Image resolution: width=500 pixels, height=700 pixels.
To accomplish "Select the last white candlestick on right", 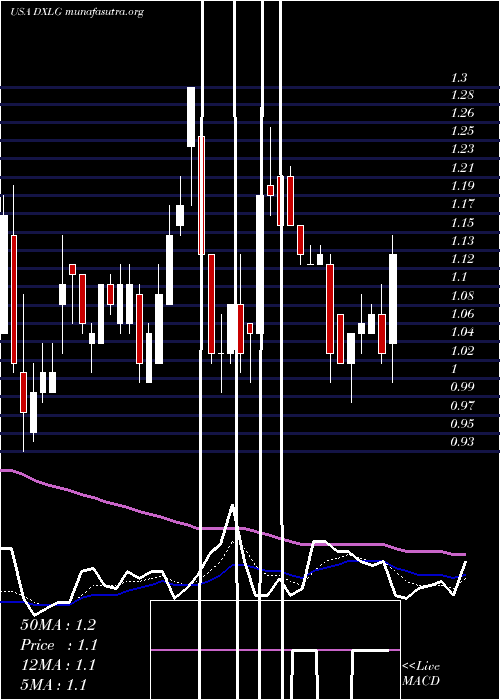I will click(x=393, y=299).
